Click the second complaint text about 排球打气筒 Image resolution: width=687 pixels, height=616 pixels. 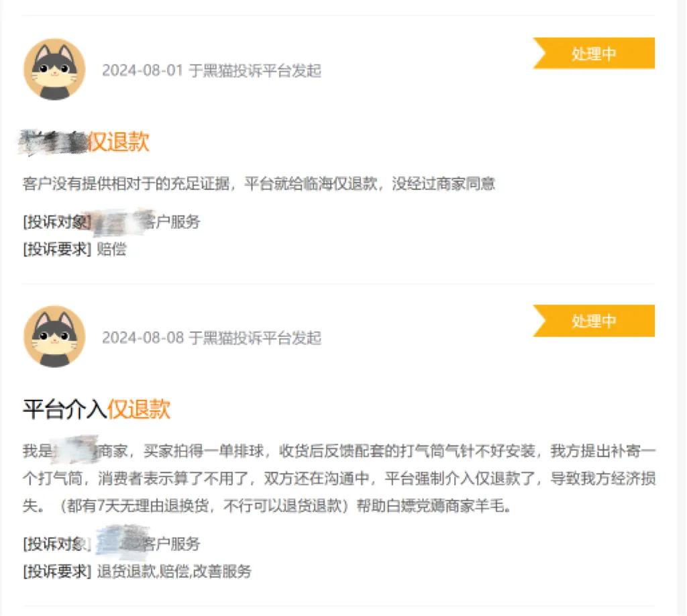pos(339,478)
